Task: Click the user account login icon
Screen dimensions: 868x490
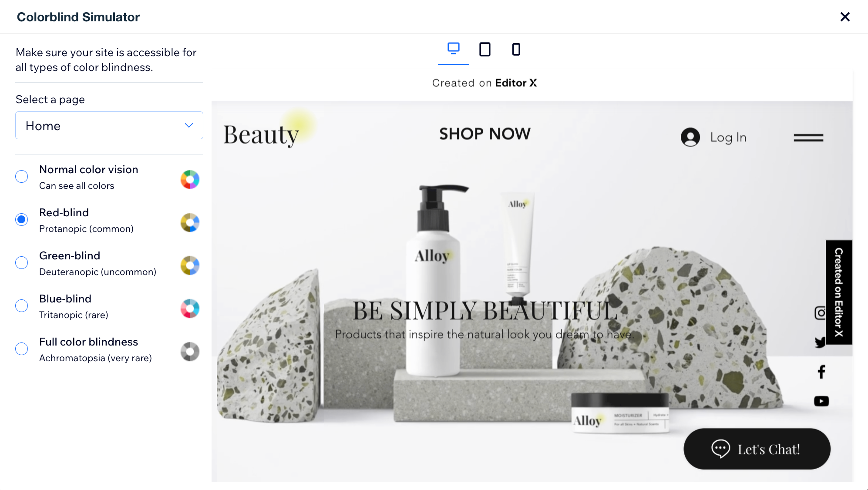Action: (x=690, y=137)
